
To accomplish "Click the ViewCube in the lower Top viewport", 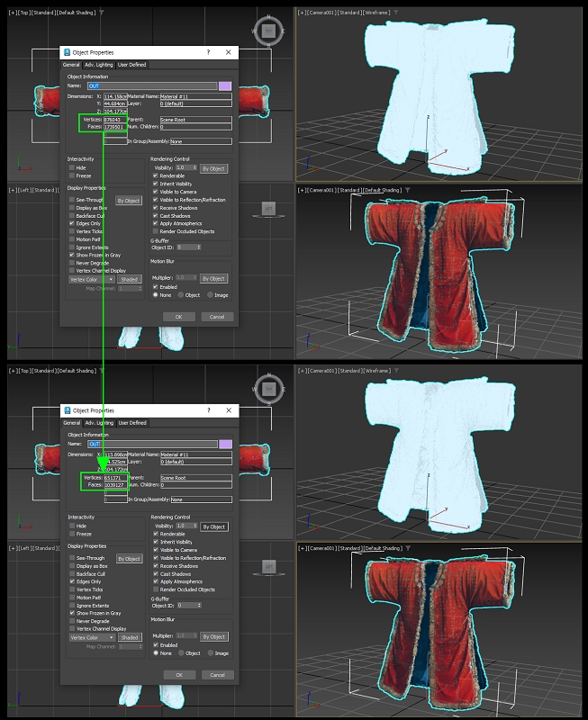I will (269, 390).
